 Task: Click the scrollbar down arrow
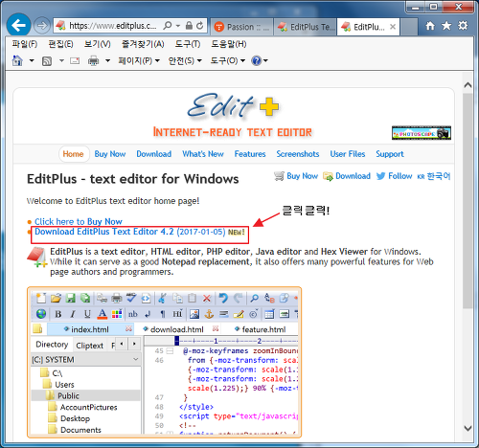[468, 429]
